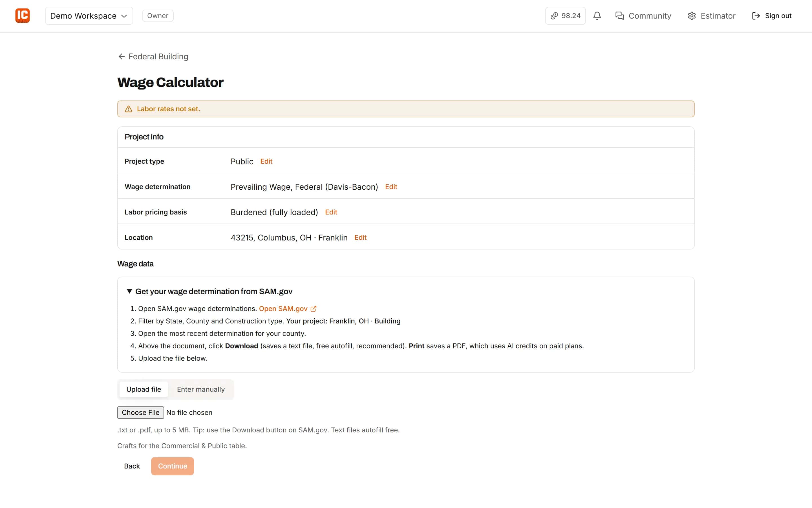Open the Demo Workspace dropdown
The height and width of the screenshot is (508, 812).
[89, 16]
